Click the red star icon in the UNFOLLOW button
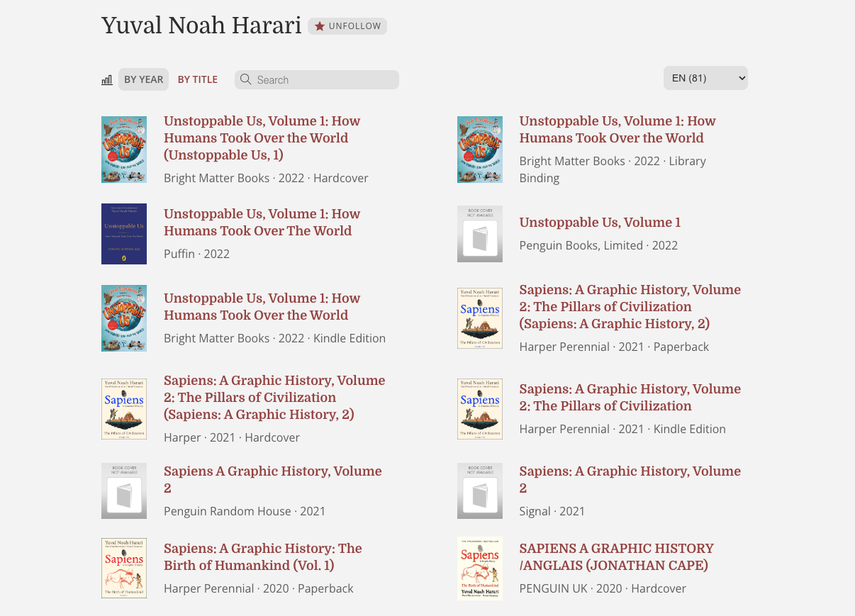The image size is (855, 616). coord(321,26)
